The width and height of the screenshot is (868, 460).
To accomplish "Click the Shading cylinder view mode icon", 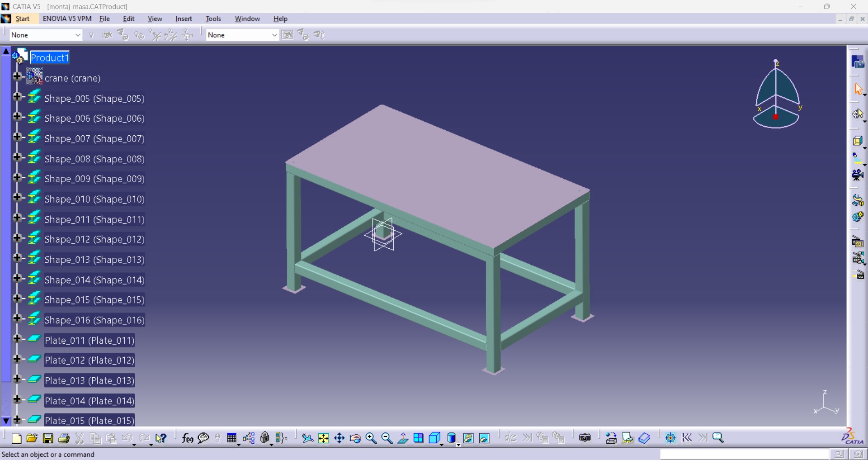I will [x=451, y=438].
